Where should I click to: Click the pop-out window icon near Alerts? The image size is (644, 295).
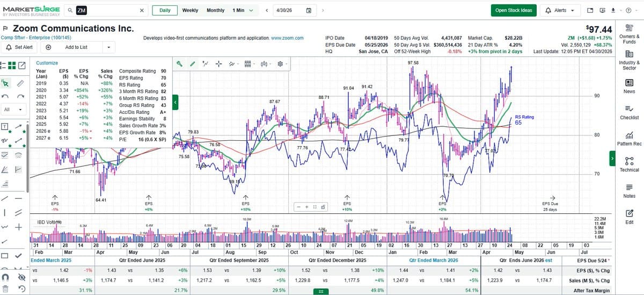(x=590, y=10)
